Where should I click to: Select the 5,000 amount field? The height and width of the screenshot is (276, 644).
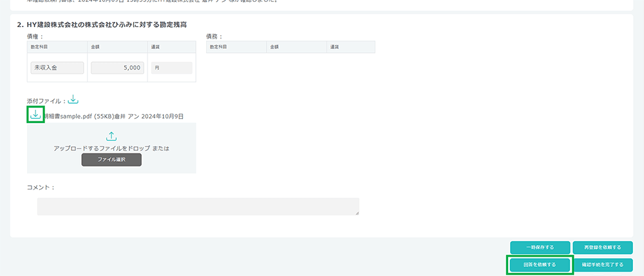click(x=117, y=68)
